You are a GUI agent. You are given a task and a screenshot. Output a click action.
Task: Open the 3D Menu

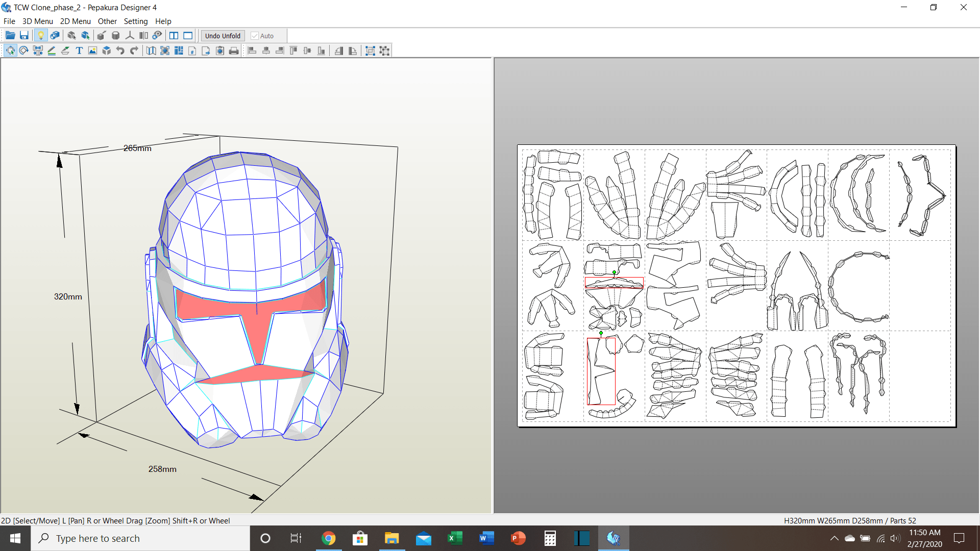[x=37, y=21]
